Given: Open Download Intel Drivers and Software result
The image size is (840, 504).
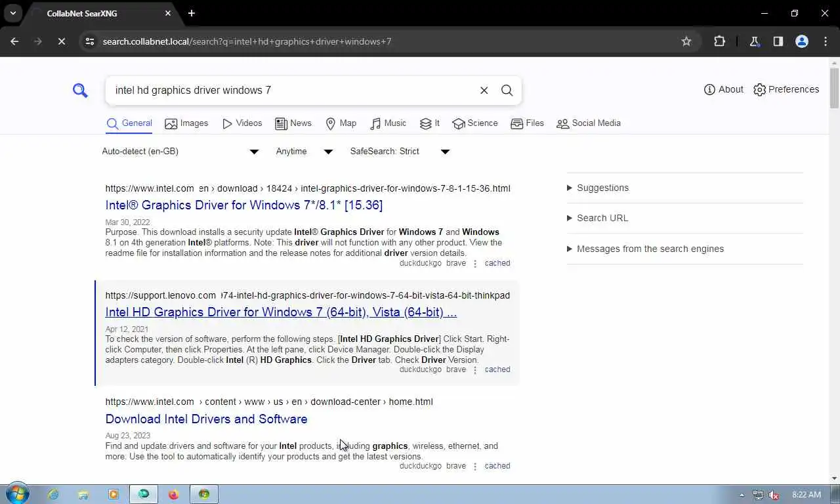Looking at the screenshot, I should 206,419.
